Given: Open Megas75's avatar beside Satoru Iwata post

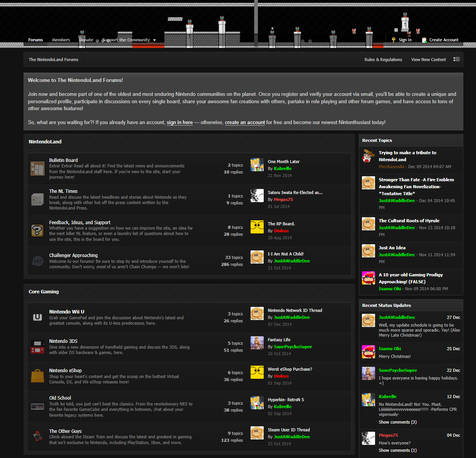Looking at the screenshot, I should (x=257, y=196).
